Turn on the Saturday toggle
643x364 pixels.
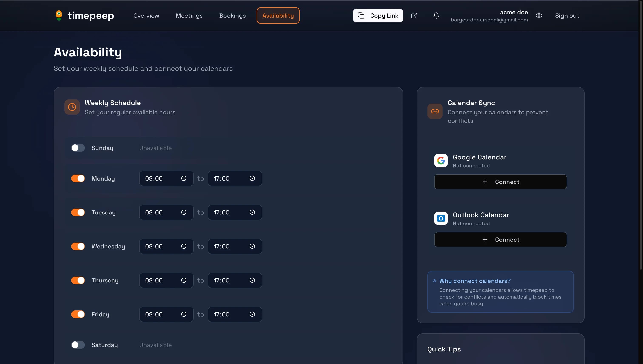click(x=78, y=345)
